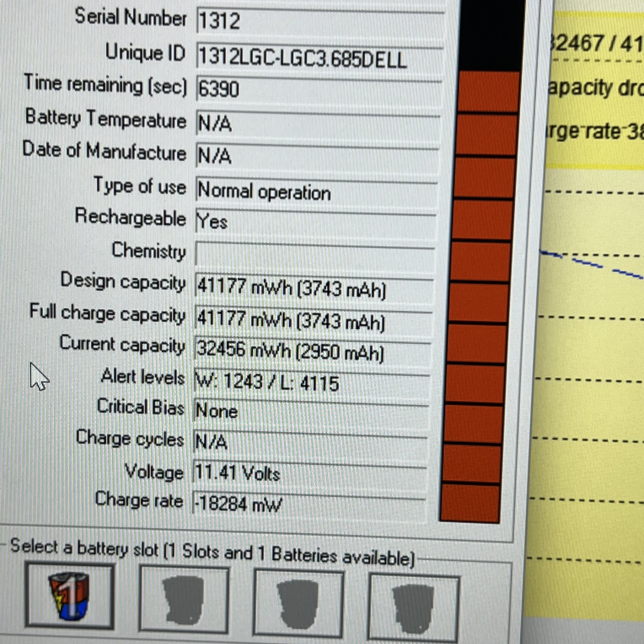Click the Rechargeable value field
The height and width of the screenshot is (644, 644).
[315, 222]
